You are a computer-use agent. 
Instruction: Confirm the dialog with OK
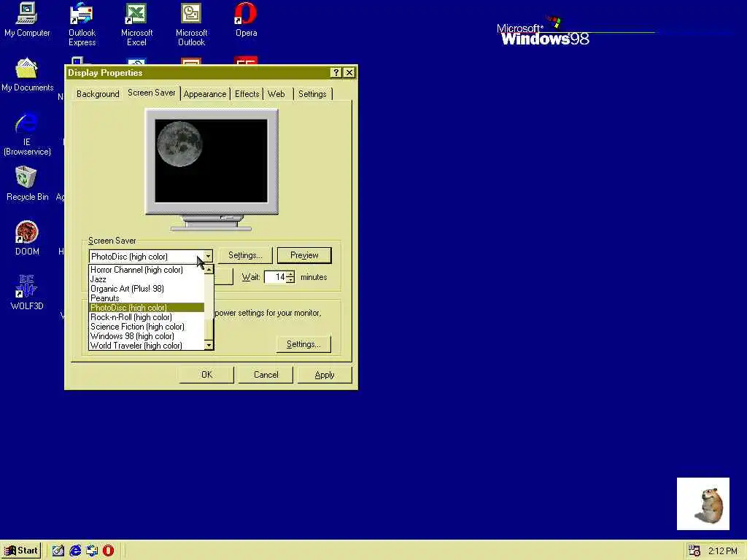point(206,375)
